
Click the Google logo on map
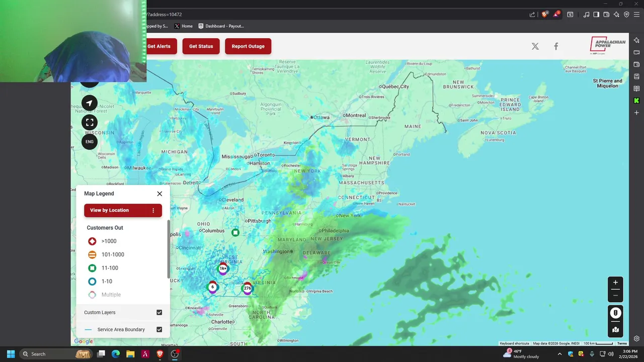click(84, 341)
